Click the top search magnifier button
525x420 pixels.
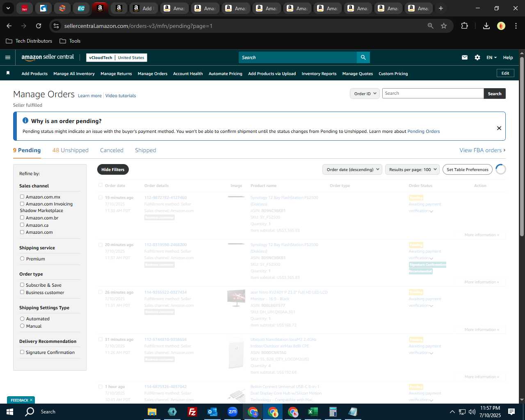[363, 57]
